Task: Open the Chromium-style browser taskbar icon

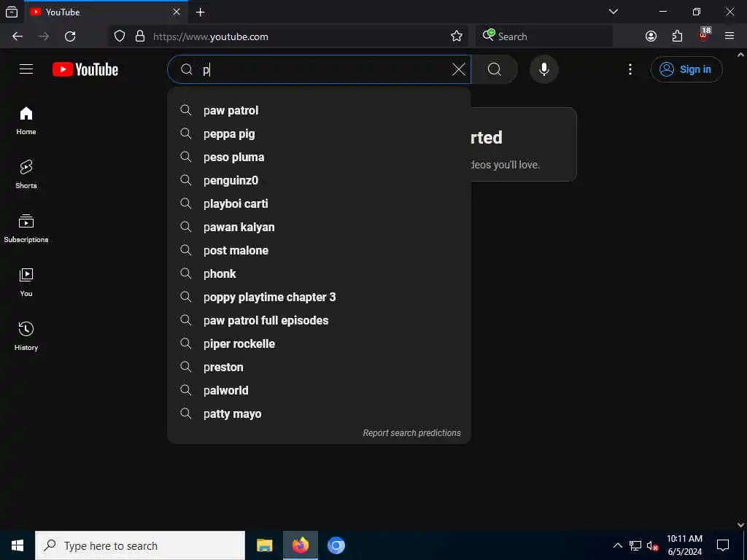Action: coord(336,545)
